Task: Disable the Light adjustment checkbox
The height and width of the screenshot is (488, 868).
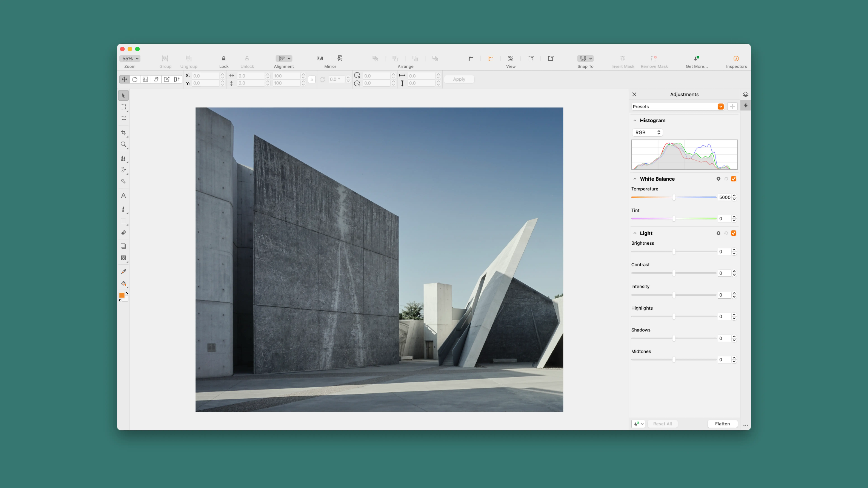Action: point(734,233)
